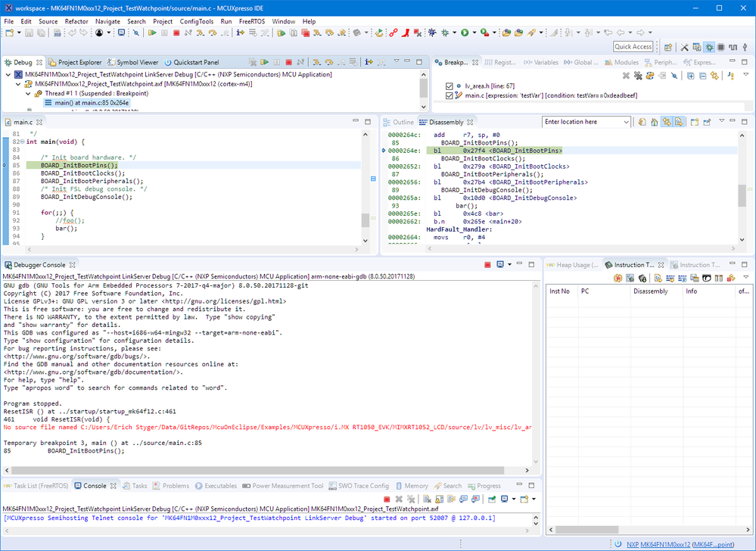Open Debugger Console display selector dropdown
Image resolution: width=756 pixels, height=551 pixels.
click(509, 265)
